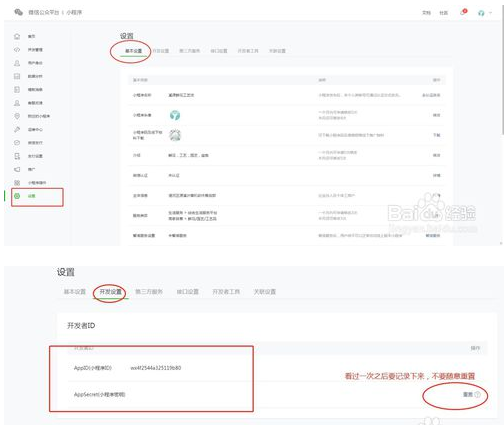504x425 pixels.
Task: Click the megaphone icon beside 推广
Action: (x=17, y=169)
